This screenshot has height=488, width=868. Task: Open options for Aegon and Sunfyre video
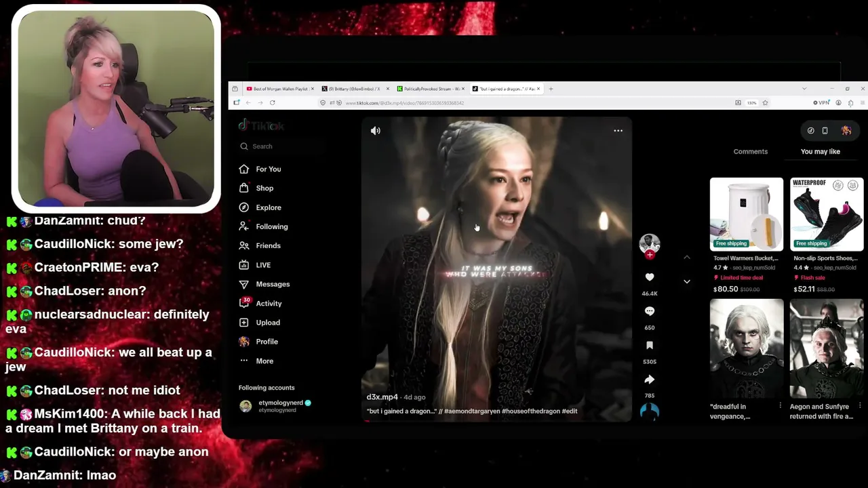coord(860,406)
